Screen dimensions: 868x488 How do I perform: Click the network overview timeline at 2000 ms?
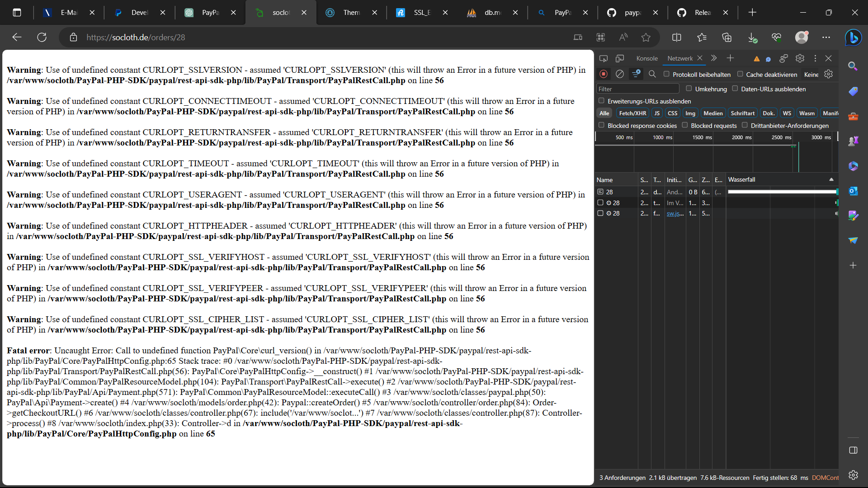[x=741, y=137]
